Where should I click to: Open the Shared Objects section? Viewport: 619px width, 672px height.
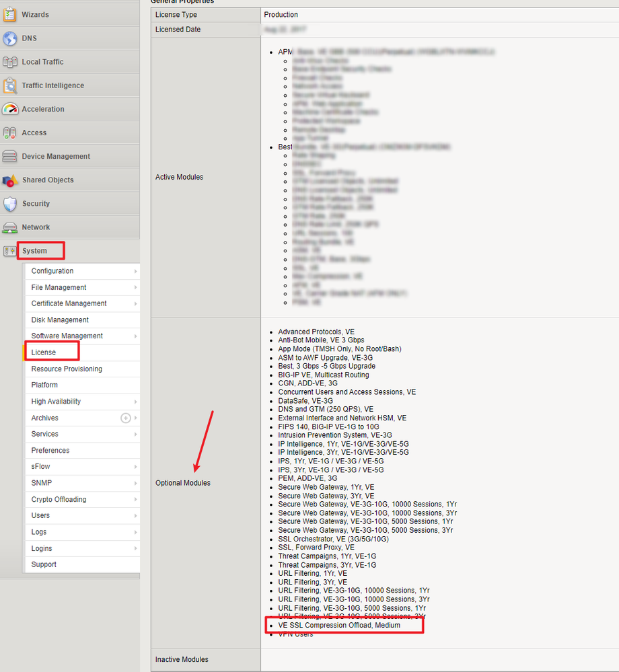(x=48, y=180)
